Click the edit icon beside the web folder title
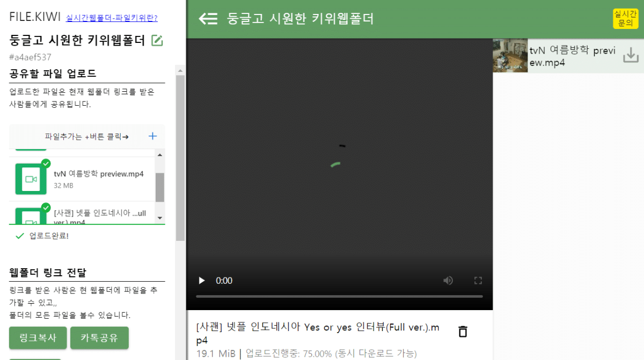644x360 pixels. click(x=157, y=40)
